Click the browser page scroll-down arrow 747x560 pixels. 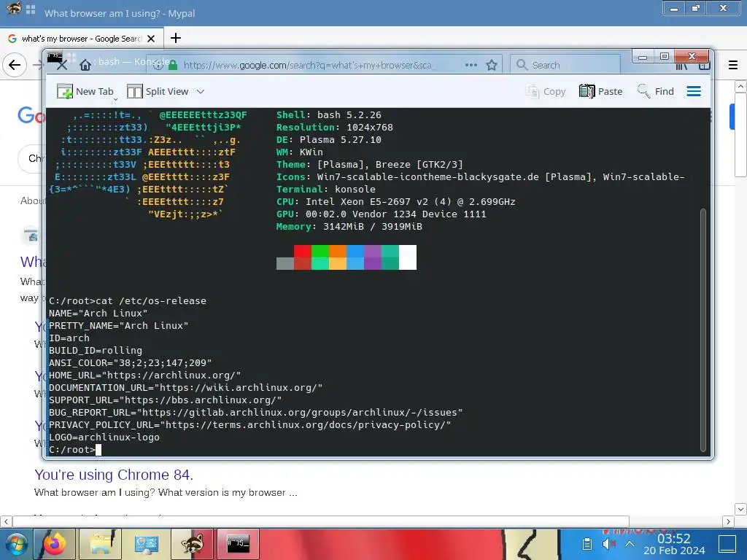[740, 509]
